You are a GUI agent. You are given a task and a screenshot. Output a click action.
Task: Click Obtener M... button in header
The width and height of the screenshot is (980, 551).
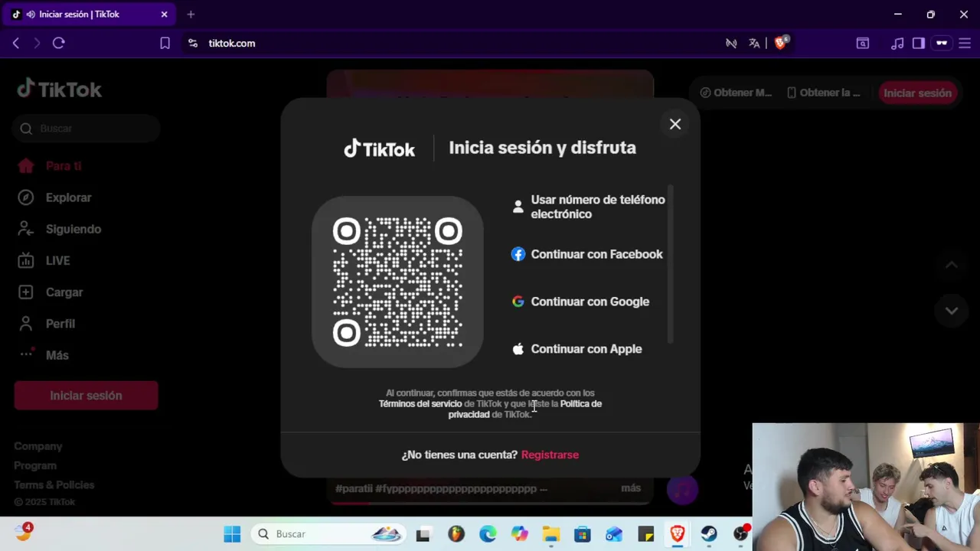pyautogui.click(x=736, y=93)
